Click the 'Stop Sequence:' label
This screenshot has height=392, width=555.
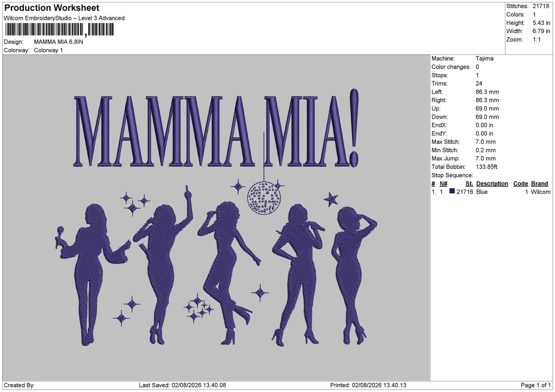pyautogui.click(x=452, y=175)
